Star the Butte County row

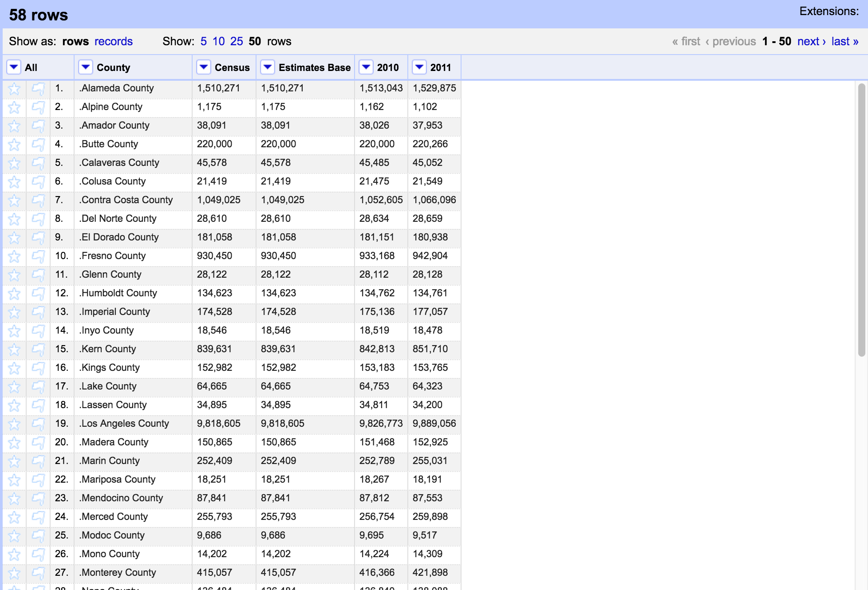(x=14, y=145)
